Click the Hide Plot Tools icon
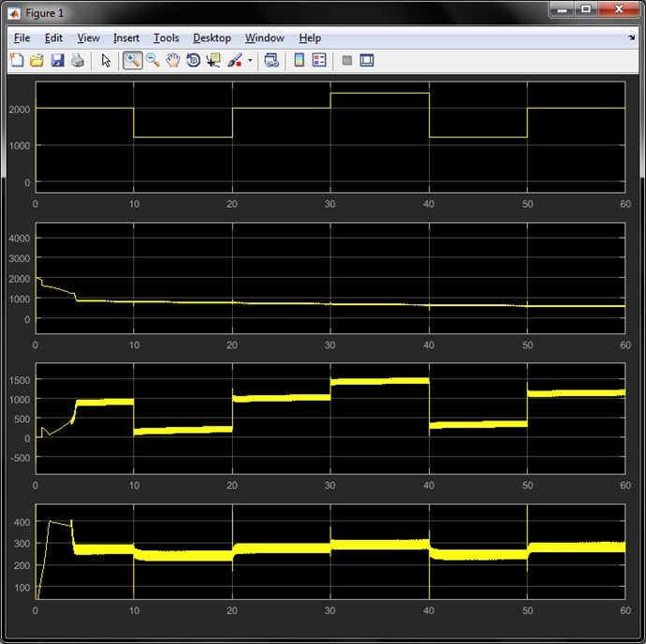 click(347, 60)
